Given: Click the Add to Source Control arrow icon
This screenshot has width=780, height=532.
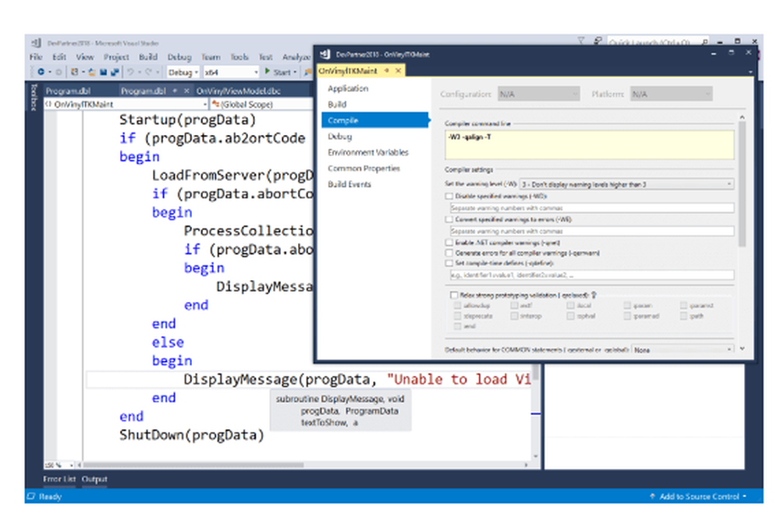Looking at the screenshot, I should click(652, 496).
